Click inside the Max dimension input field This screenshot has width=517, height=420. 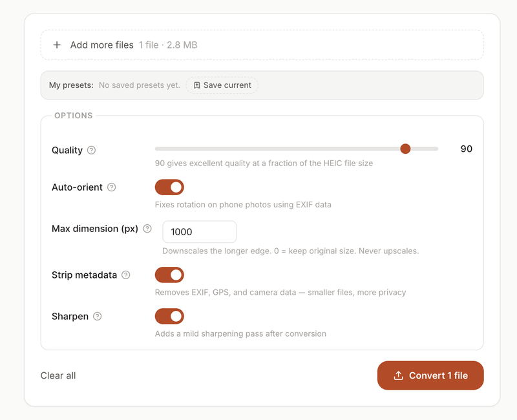tap(200, 232)
